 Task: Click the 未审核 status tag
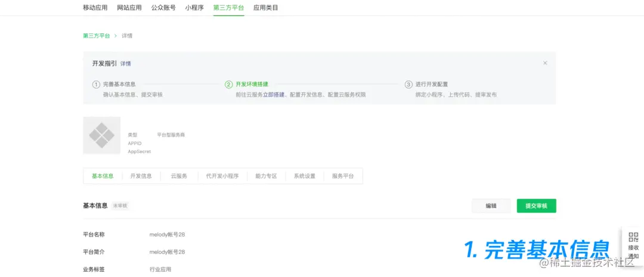click(x=120, y=206)
